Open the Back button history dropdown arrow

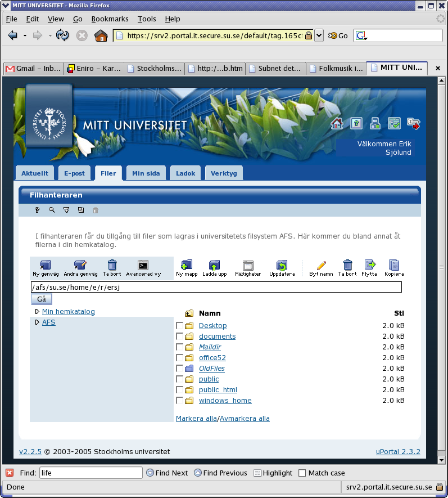(x=25, y=35)
